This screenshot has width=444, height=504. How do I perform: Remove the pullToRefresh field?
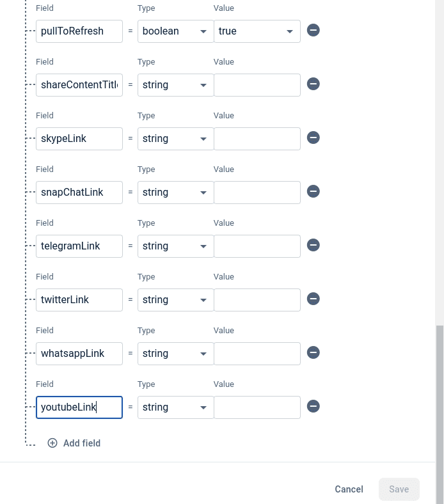(x=313, y=31)
